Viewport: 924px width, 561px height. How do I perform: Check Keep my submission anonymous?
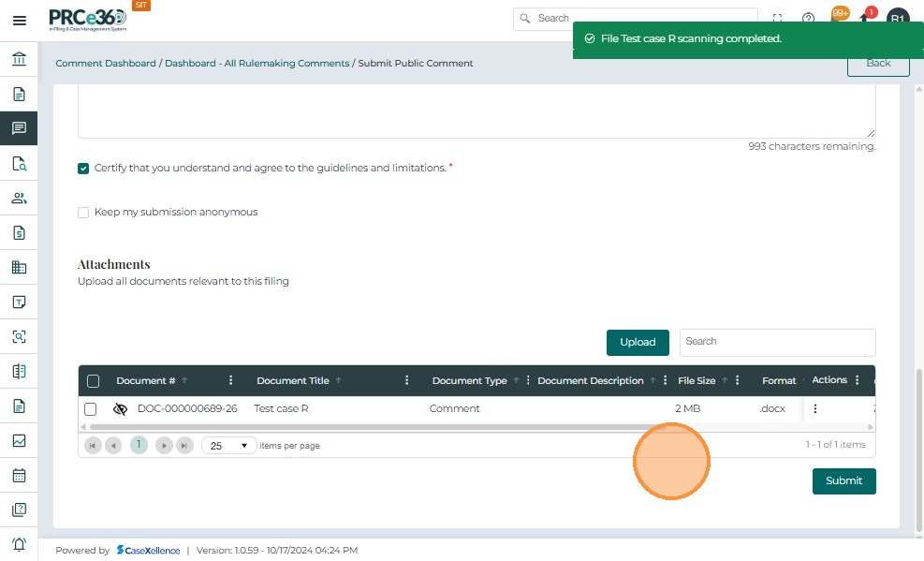click(x=83, y=213)
